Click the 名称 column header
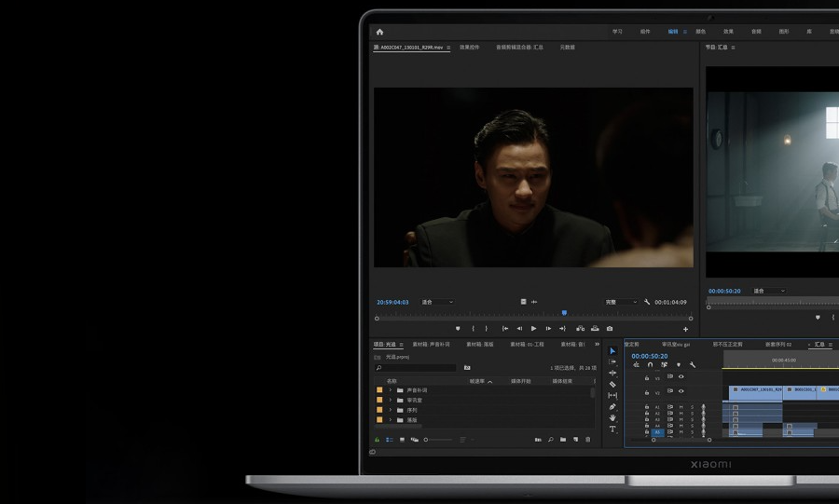This screenshot has height=504, width=839. tap(392, 380)
